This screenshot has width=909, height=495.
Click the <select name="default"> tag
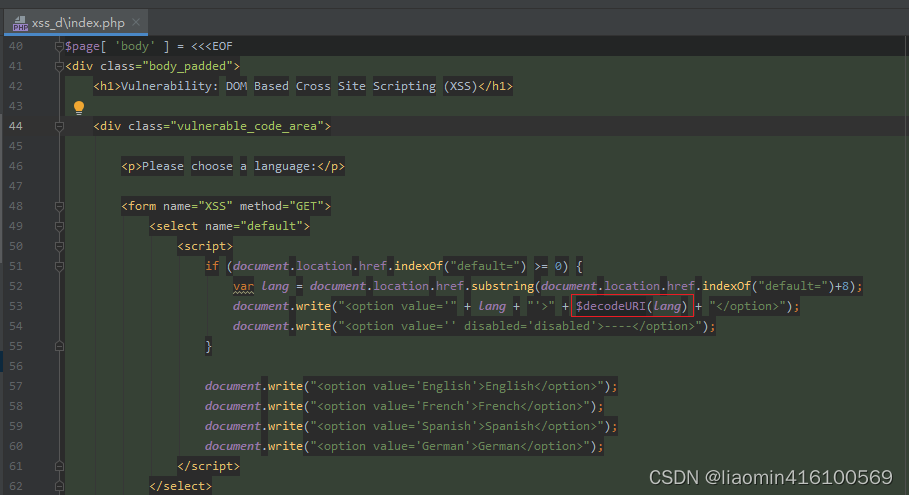pos(230,226)
